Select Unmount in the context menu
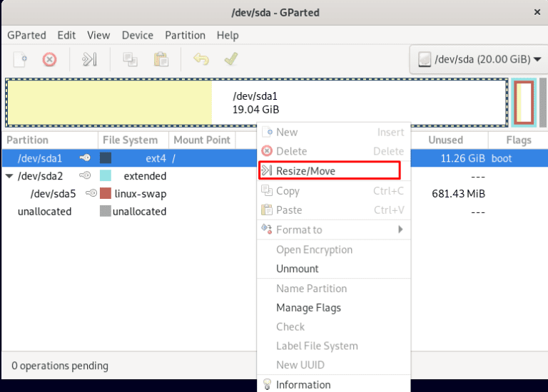This screenshot has height=392, width=548. tap(298, 269)
